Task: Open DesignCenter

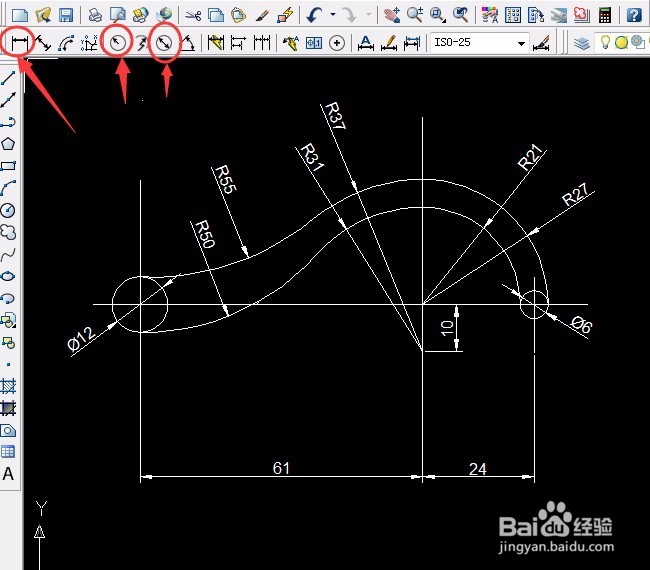Action: [513, 15]
